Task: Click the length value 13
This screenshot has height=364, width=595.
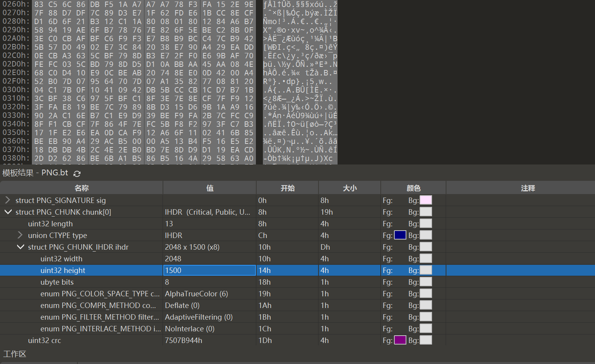Action: click(x=169, y=224)
